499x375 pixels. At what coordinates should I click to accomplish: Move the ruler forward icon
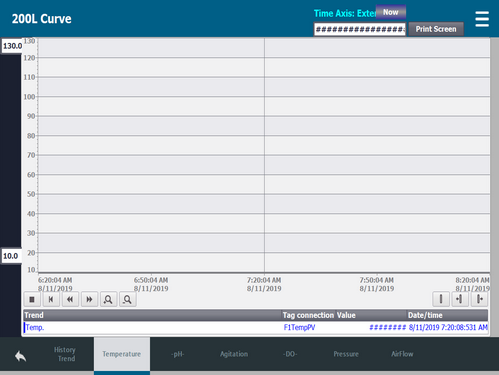pos(479,299)
